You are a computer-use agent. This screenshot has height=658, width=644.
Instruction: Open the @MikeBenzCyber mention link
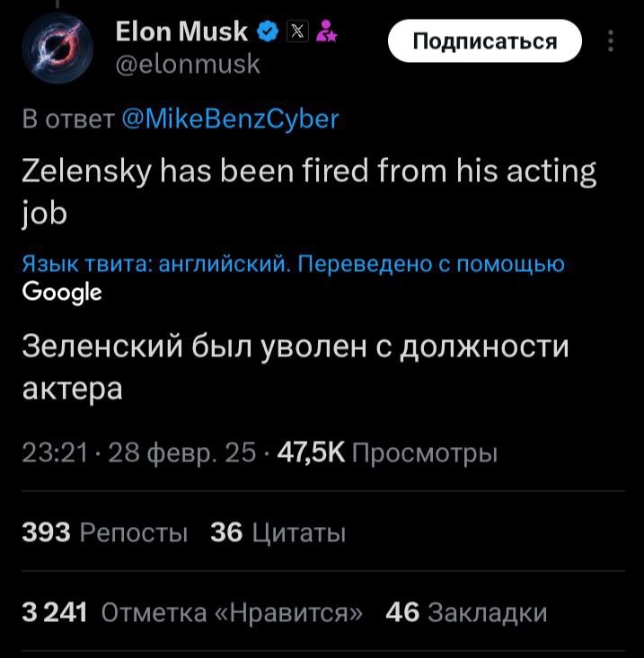(228, 118)
